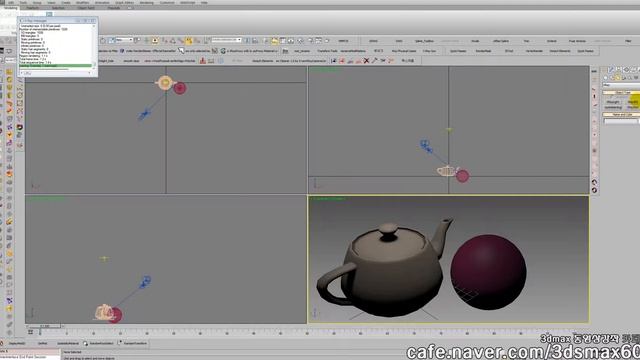Screen dimensions: 640x360
Task: Open the reference coordinate system dropdown
Action: tap(124, 40)
